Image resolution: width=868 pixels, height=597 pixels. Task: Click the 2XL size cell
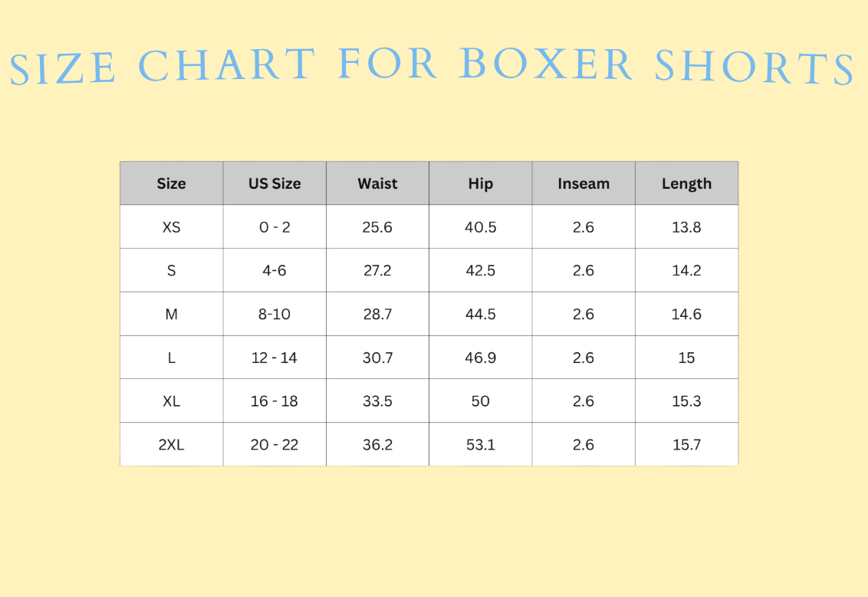172,445
